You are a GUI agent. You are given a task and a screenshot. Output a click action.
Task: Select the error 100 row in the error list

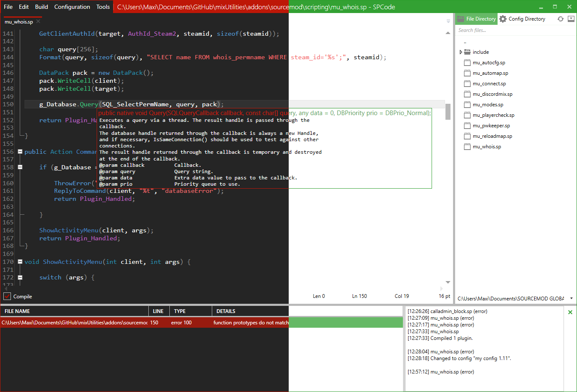click(181, 323)
